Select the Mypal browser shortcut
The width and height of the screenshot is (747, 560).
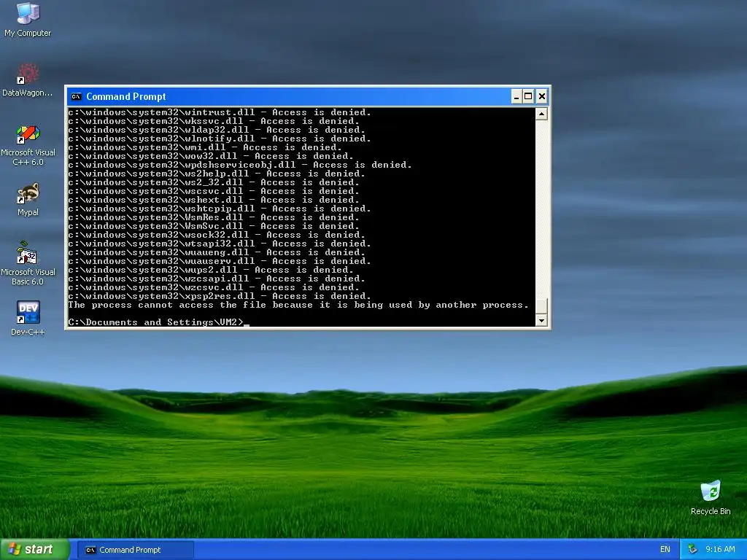28,200
